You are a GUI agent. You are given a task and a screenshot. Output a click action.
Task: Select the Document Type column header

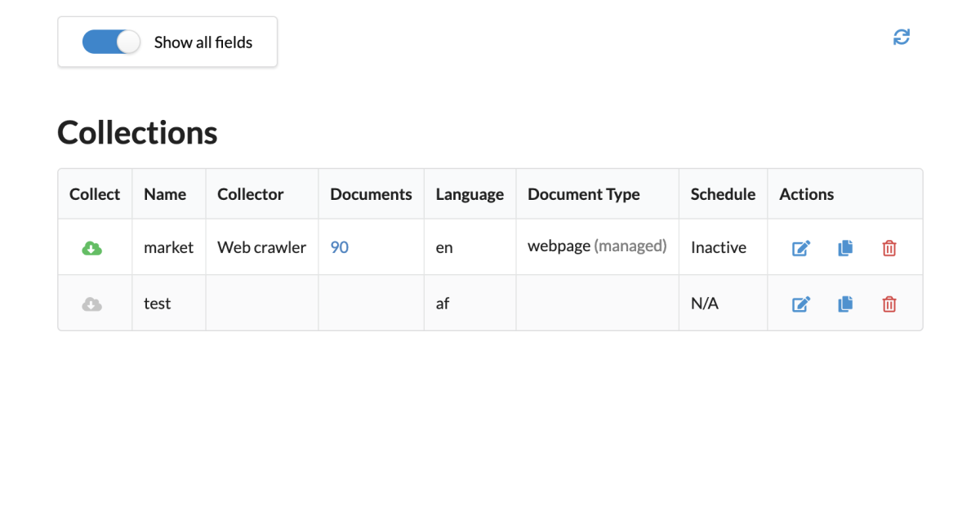coord(583,193)
